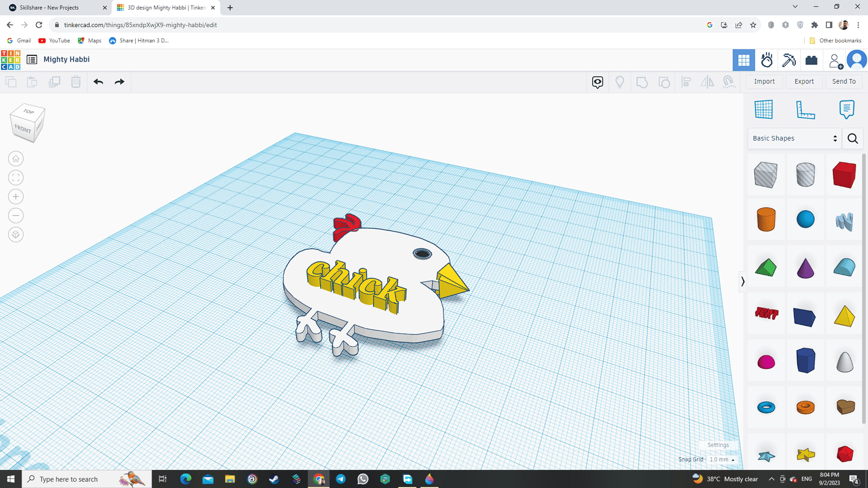Viewport: 868px width, 488px height.
Task: Open the Basic Shapes dropdown
Action: (794, 138)
